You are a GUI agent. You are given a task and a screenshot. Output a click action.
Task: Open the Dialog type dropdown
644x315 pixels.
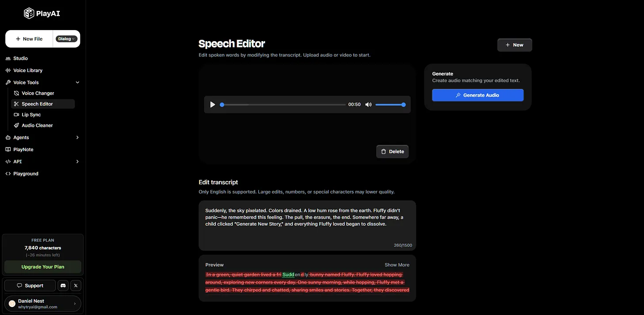point(66,39)
